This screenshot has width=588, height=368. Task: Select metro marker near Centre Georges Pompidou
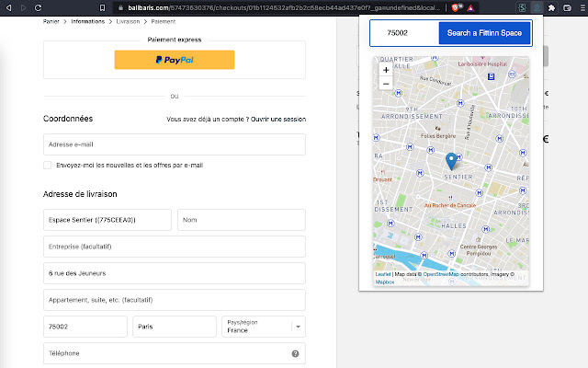click(x=486, y=229)
